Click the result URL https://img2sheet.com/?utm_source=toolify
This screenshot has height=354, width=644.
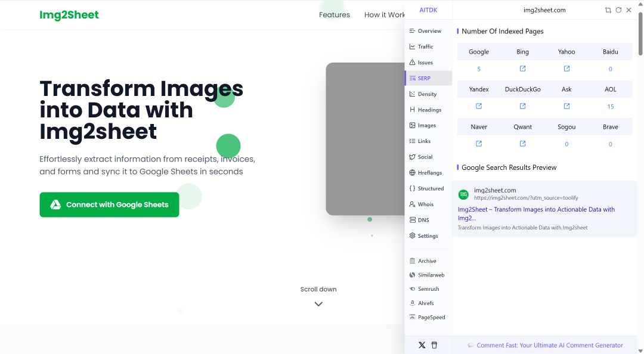click(526, 198)
